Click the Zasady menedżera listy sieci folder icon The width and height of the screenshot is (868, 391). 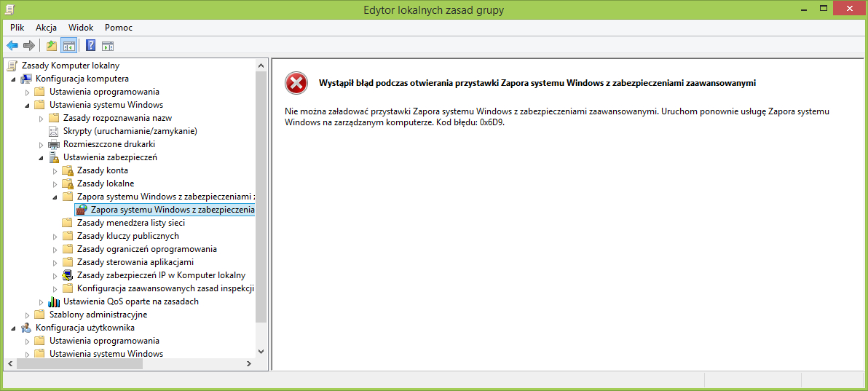pos(68,224)
